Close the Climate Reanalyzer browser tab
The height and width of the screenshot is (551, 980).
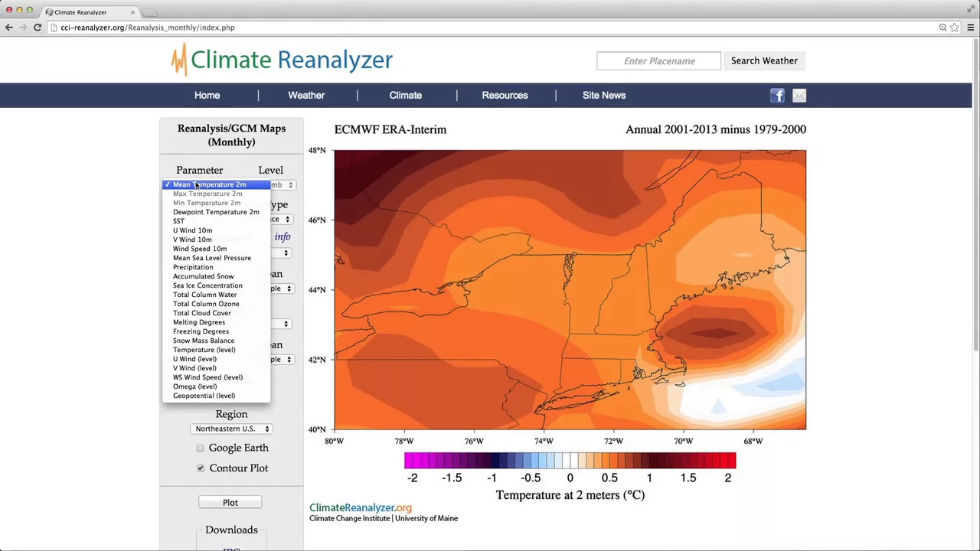pos(132,12)
